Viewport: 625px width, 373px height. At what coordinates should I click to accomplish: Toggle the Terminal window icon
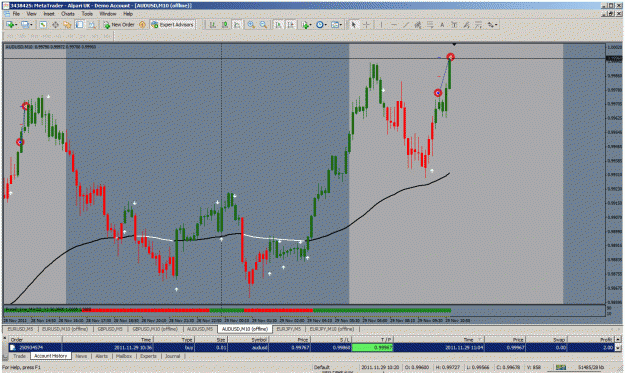point(79,25)
